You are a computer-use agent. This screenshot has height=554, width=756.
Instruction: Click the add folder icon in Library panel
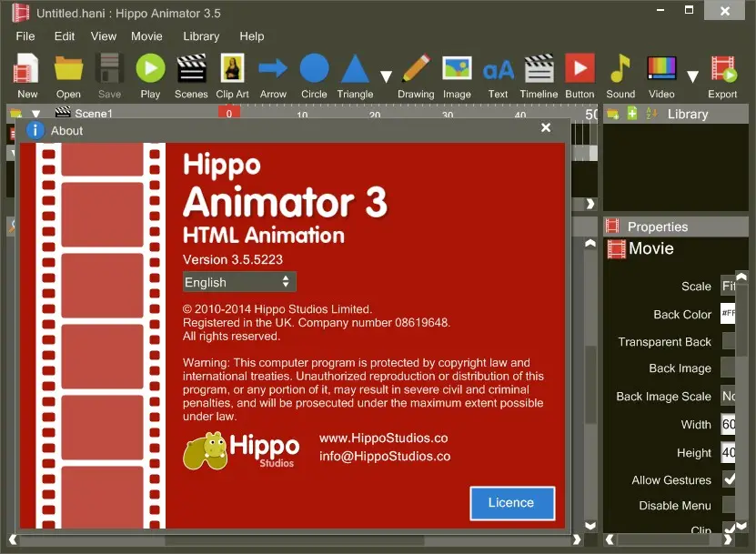pos(613,115)
